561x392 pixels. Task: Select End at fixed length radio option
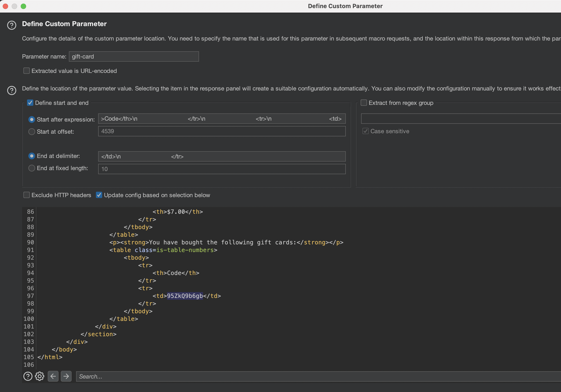[x=32, y=168]
